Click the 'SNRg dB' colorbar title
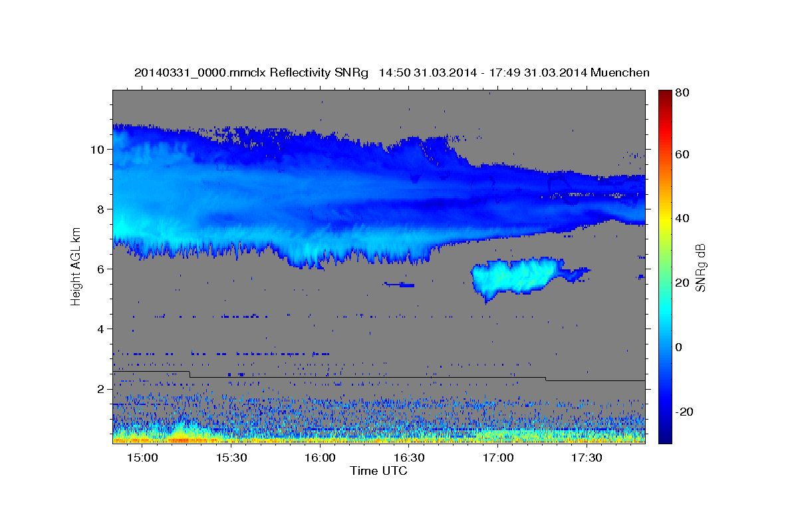Image resolution: width=798 pixels, height=532 pixels. [701, 267]
